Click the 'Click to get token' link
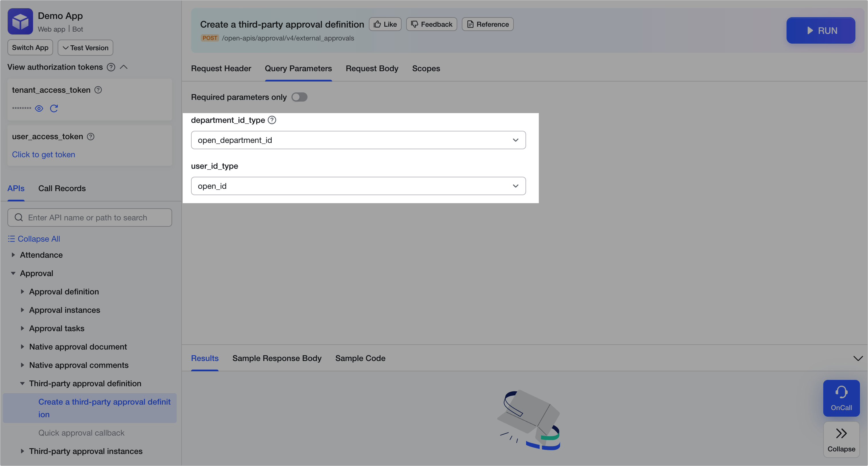 coord(44,154)
